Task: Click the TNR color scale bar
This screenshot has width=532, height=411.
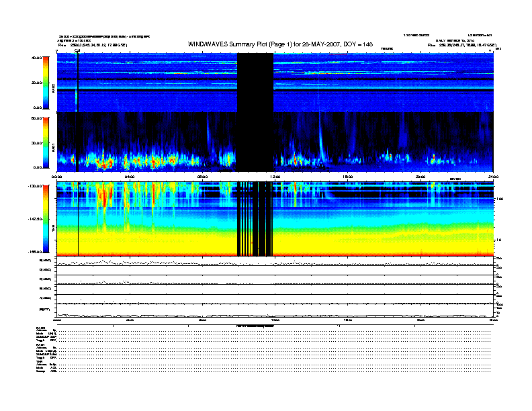Action: 46,219
